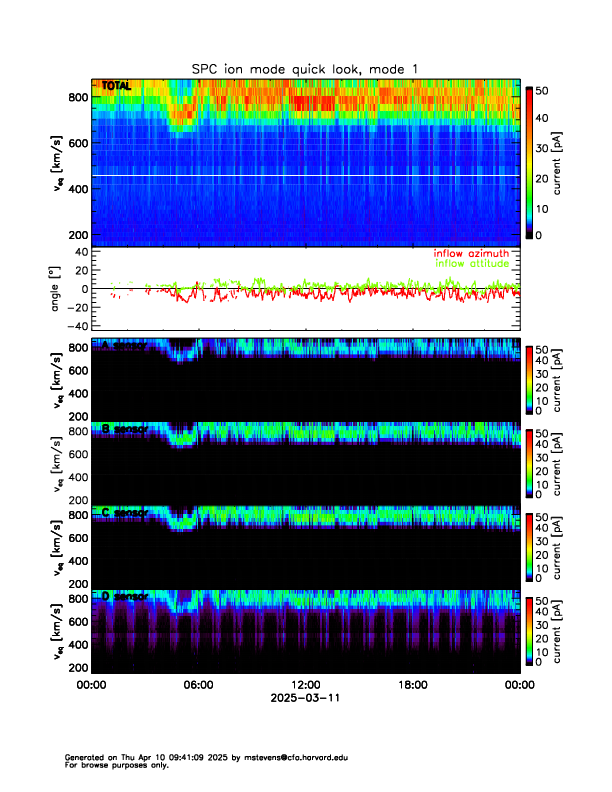Click the color bar beside the D sensor panel

pyautogui.click(x=530, y=630)
